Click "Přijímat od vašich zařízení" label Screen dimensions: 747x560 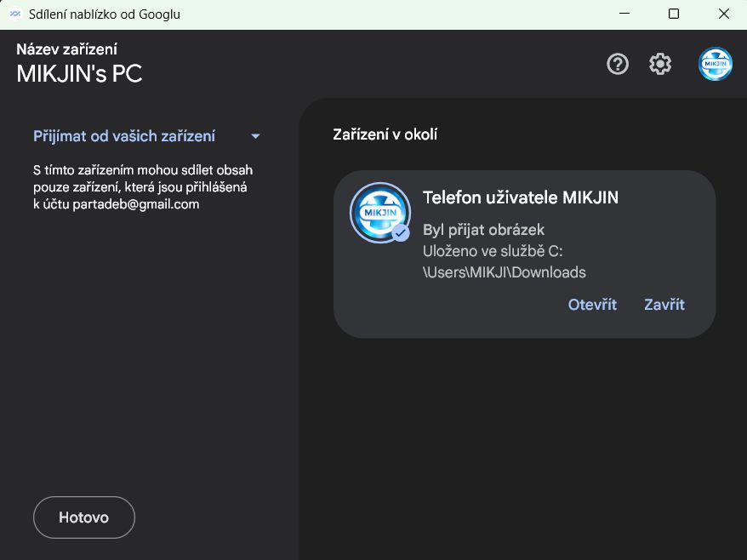pos(124,136)
